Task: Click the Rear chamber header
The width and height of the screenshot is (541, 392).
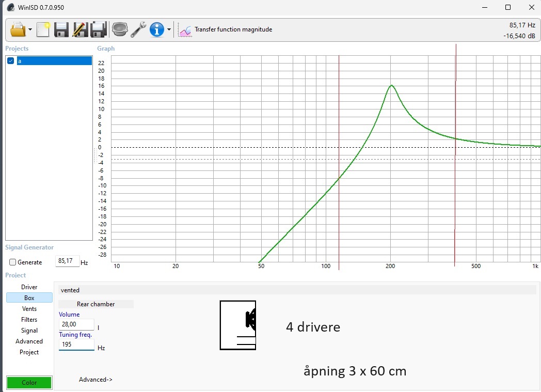Action: click(x=96, y=304)
